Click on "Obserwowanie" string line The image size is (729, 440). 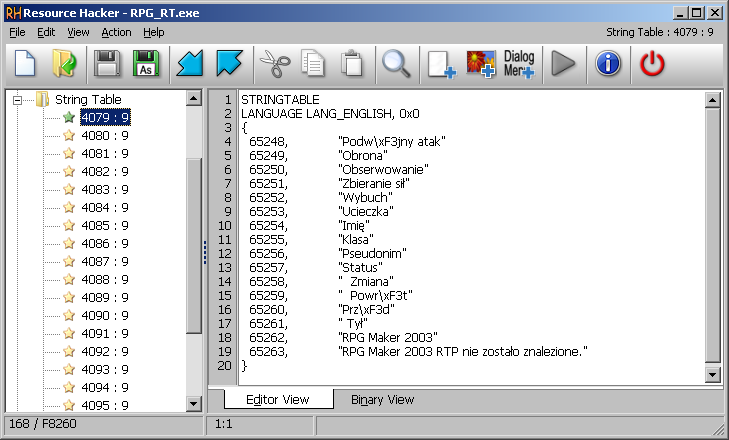(x=384, y=170)
